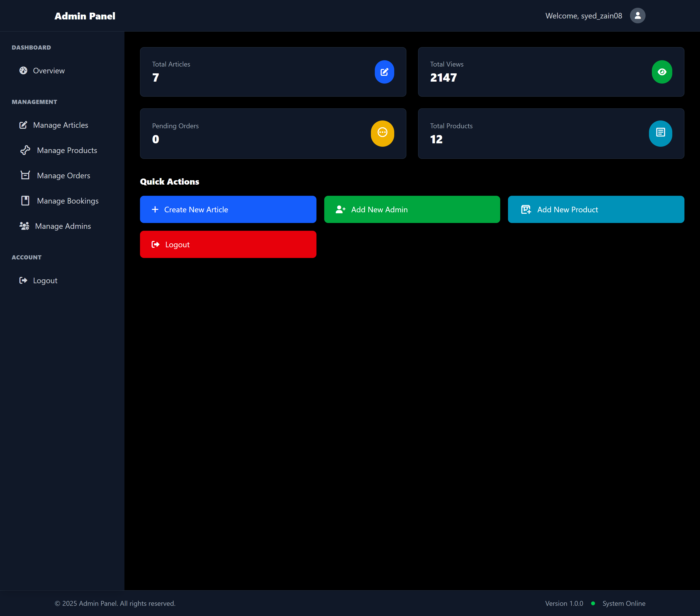Open Manage Articles in sidebar
The width and height of the screenshot is (700, 616).
click(x=61, y=125)
